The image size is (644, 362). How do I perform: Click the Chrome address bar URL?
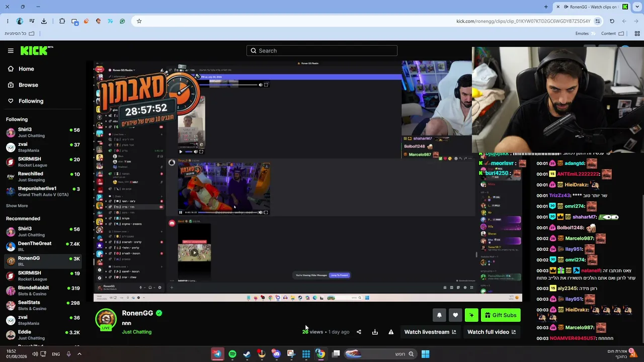point(523,21)
